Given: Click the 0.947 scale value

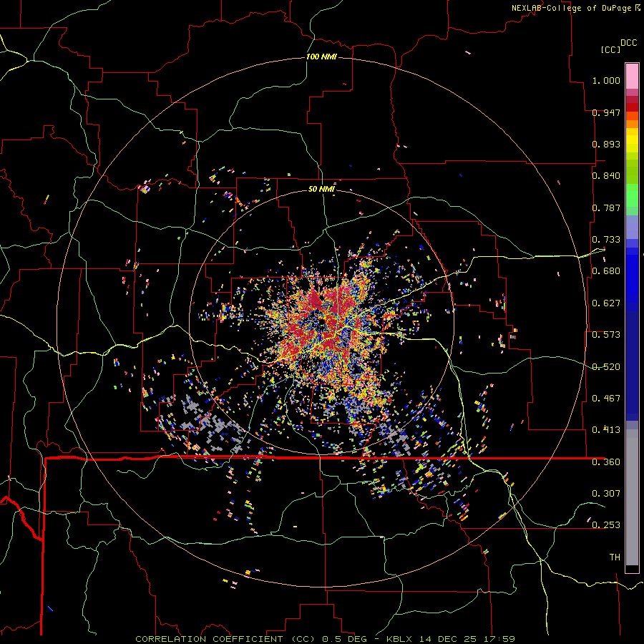Looking at the screenshot, I should pyautogui.click(x=606, y=112).
